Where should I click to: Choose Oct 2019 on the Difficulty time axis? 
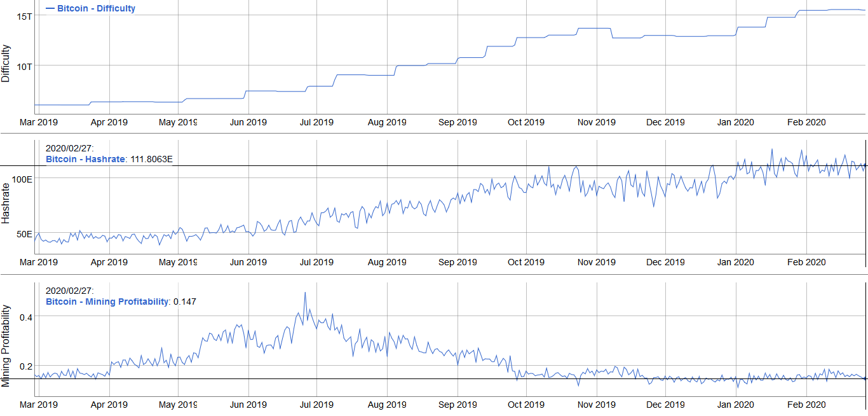click(526, 122)
